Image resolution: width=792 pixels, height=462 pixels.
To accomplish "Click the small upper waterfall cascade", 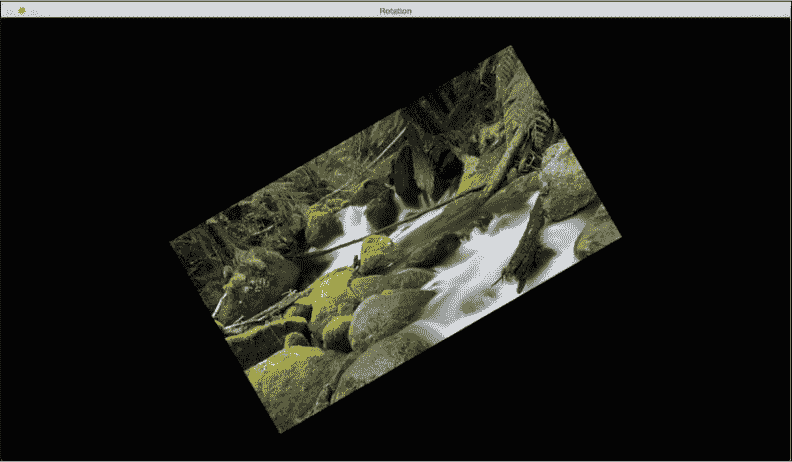I will [x=350, y=220].
